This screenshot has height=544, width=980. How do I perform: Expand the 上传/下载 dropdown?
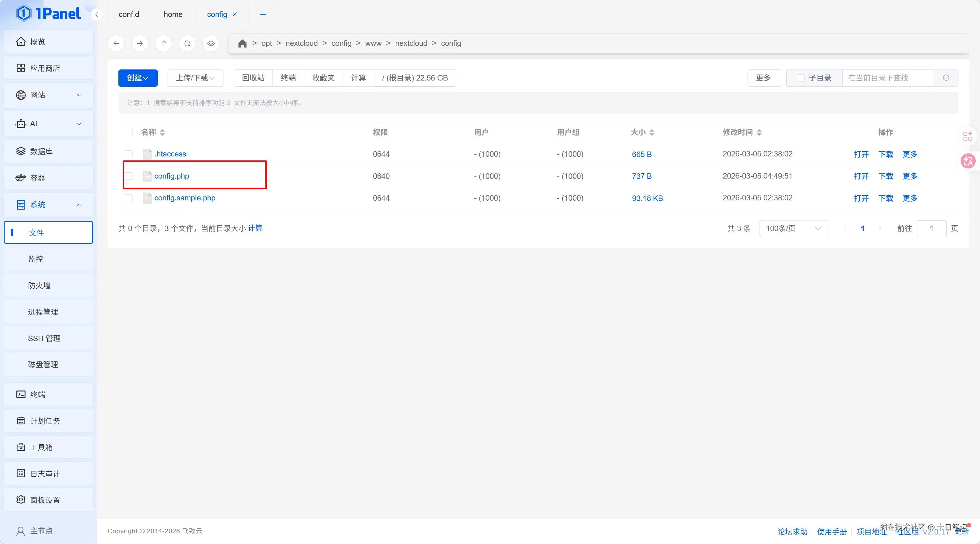[195, 78]
